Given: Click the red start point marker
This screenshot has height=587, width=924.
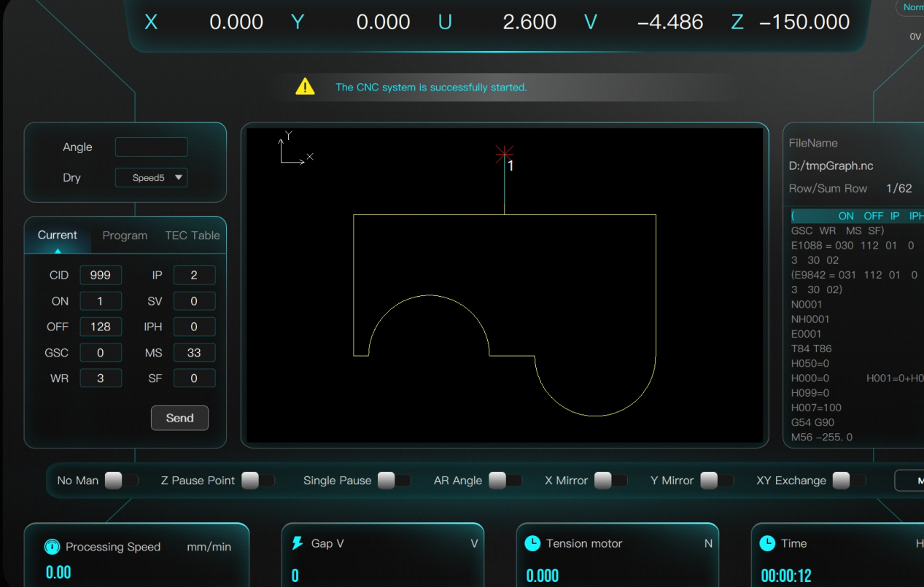Looking at the screenshot, I should (x=504, y=153).
